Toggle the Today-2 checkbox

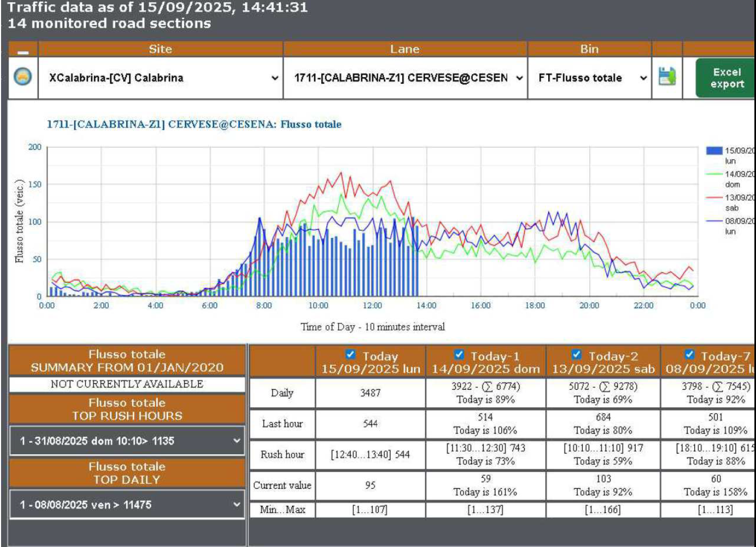[576, 355]
